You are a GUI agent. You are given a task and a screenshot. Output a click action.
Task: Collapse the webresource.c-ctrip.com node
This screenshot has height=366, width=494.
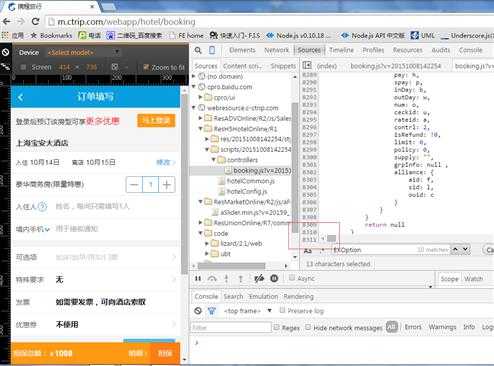pyautogui.click(x=194, y=108)
